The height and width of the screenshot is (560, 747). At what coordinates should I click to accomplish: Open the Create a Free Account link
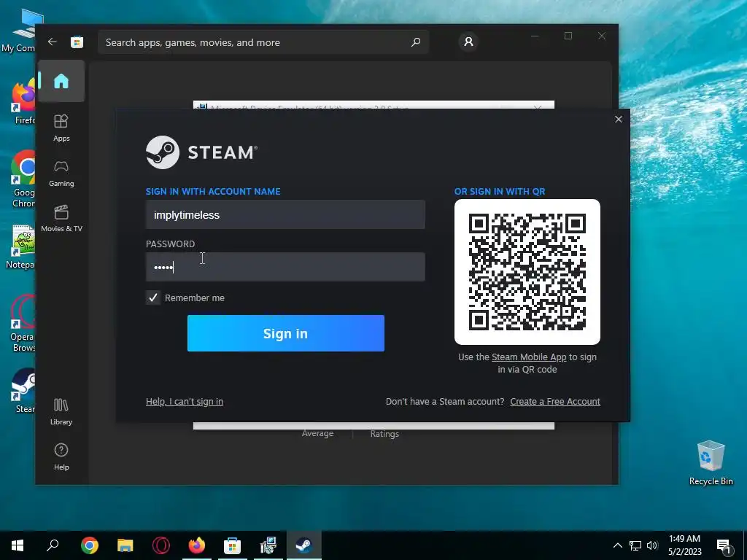pos(555,402)
